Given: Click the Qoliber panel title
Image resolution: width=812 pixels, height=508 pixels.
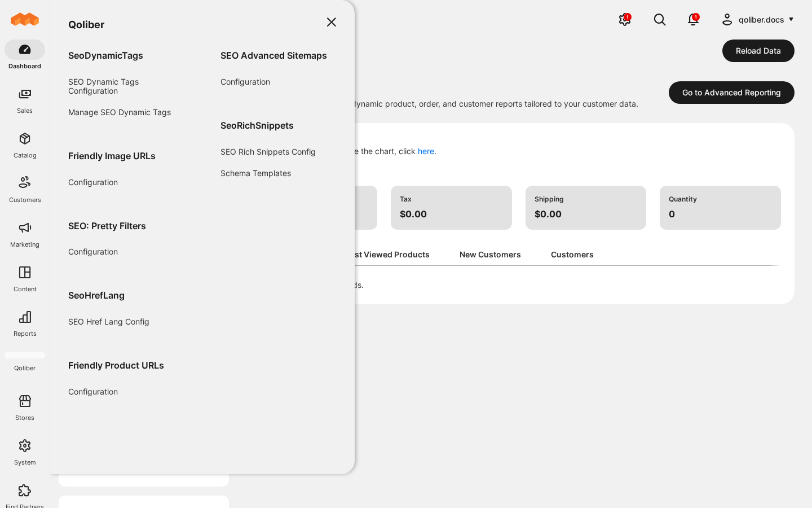Looking at the screenshot, I should 86,24.
